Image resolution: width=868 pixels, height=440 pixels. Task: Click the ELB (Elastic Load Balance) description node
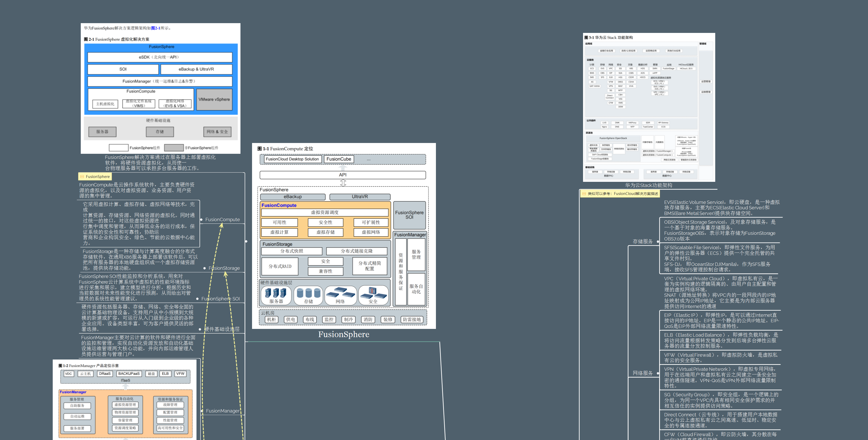[x=721, y=341]
